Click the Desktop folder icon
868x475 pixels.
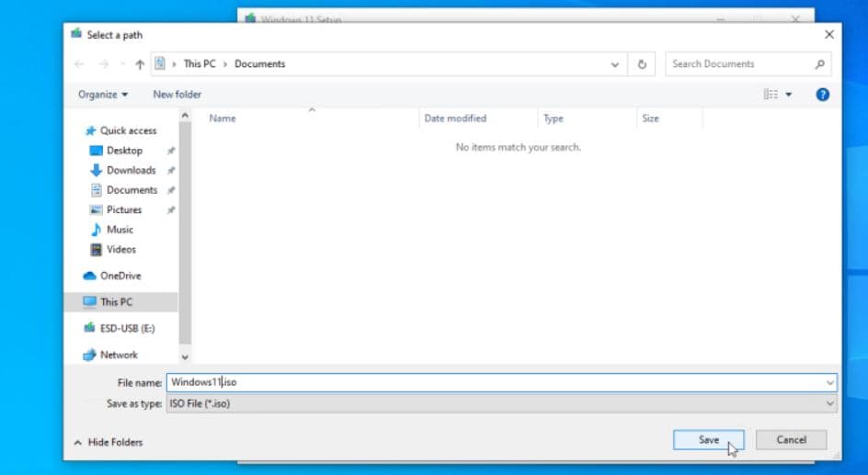97,151
